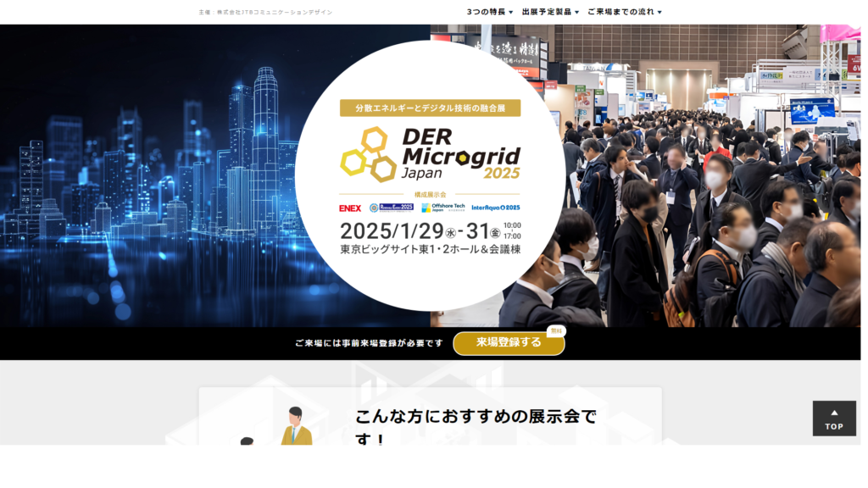Click the notice ご来場には事前来場登録が必要です
Viewport: 868px width, 488px height.
coord(370,343)
